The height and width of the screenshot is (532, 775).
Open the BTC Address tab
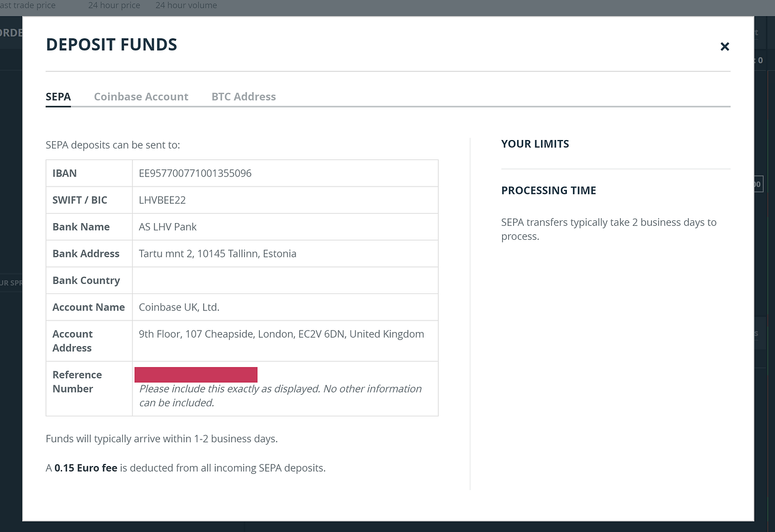244,97
